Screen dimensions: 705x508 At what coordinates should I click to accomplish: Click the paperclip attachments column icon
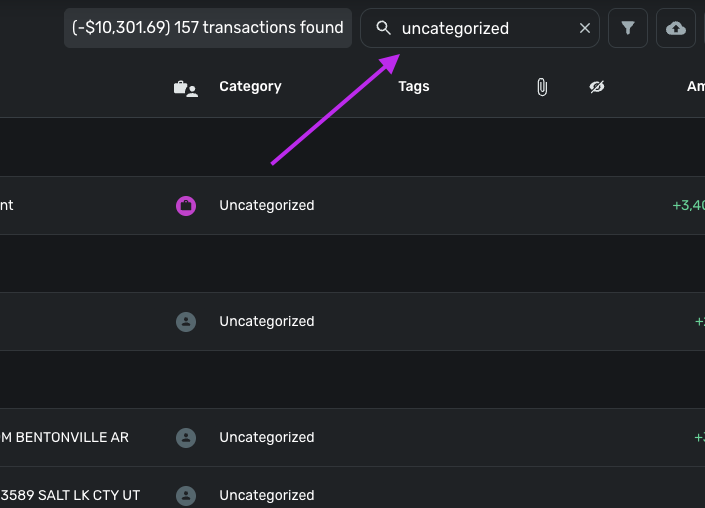point(542,87)
